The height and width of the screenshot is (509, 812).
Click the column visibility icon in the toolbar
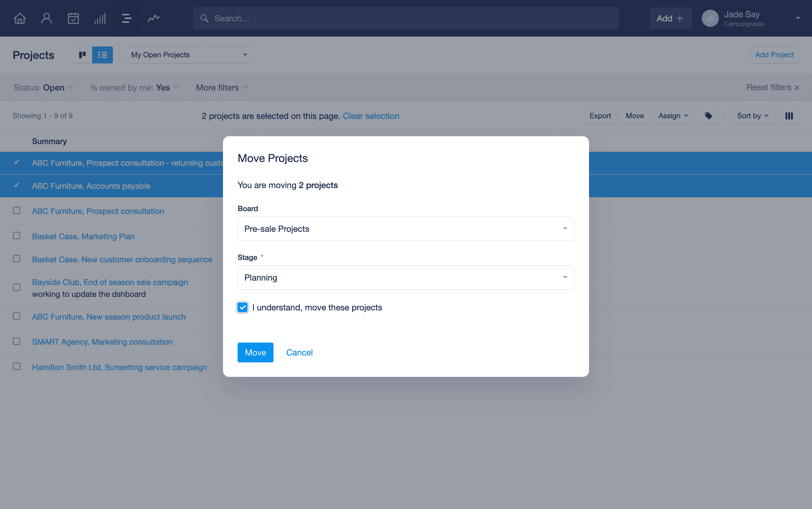coord(790,116)
